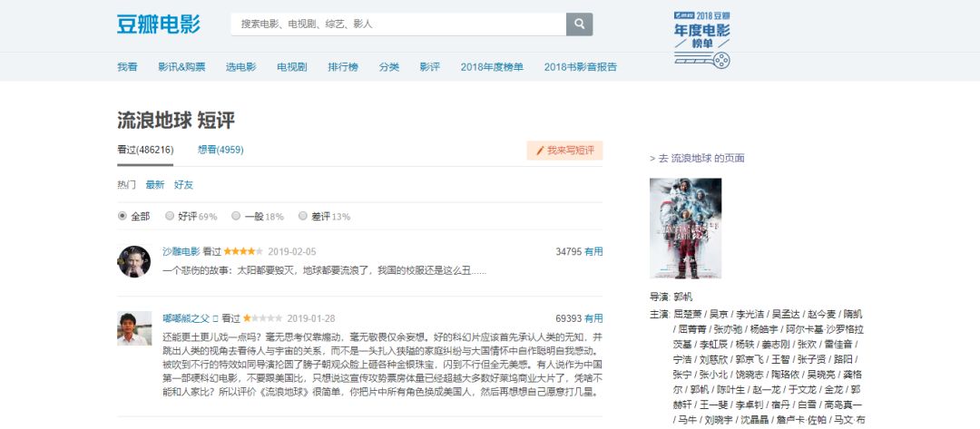Open actor 杨皓宇 link
980x429 pixels.
764,329
